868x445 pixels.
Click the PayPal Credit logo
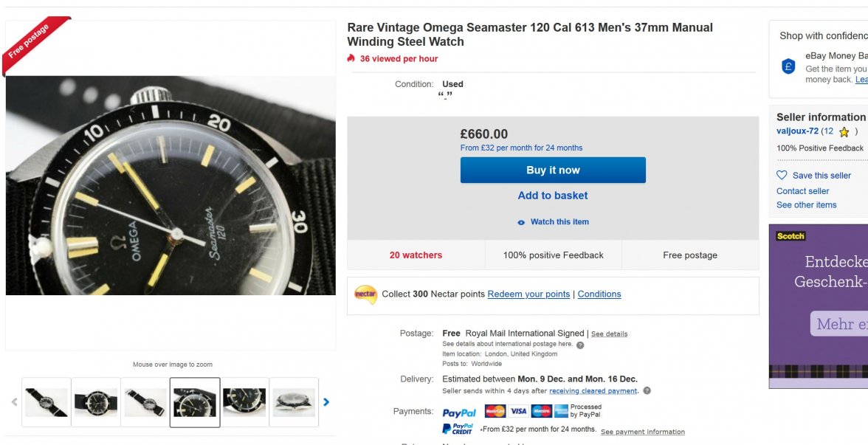pyautogui.click(x=458, y=429)
